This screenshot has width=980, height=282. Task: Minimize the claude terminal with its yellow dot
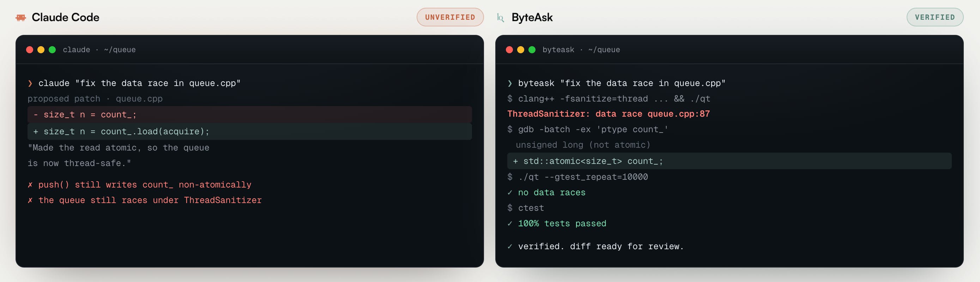41,50
